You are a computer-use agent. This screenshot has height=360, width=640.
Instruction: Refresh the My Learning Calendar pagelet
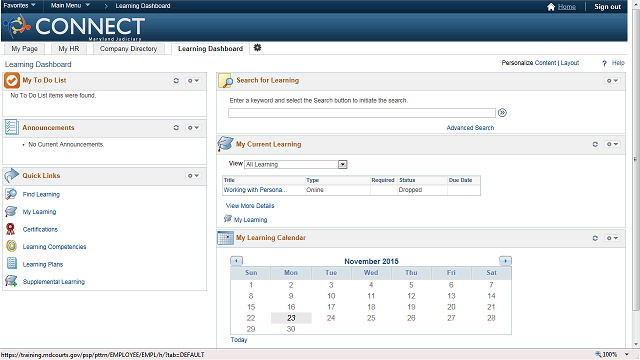595,238
